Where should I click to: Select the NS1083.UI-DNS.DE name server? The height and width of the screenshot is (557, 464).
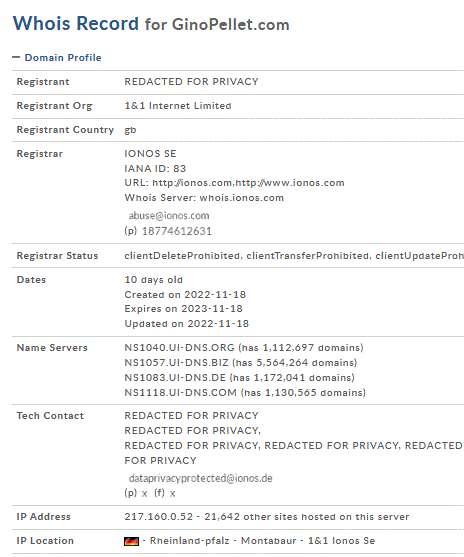(175, 377)
